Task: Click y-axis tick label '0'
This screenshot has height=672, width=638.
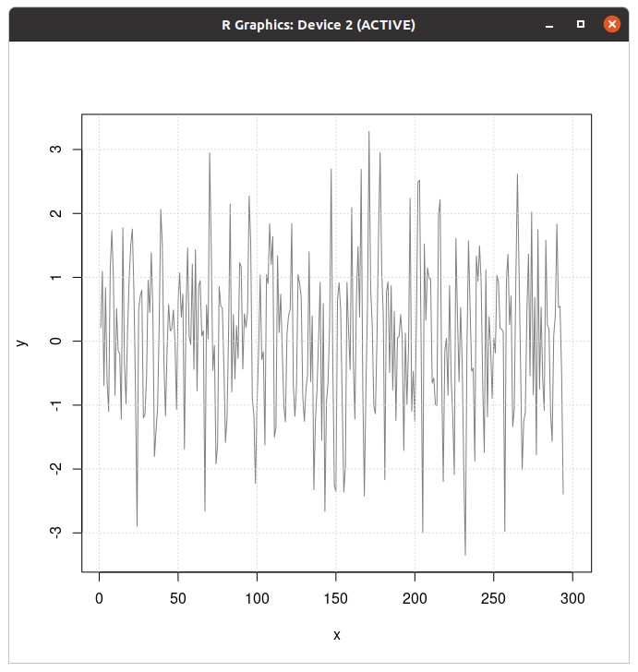Action: coord(55,342)
